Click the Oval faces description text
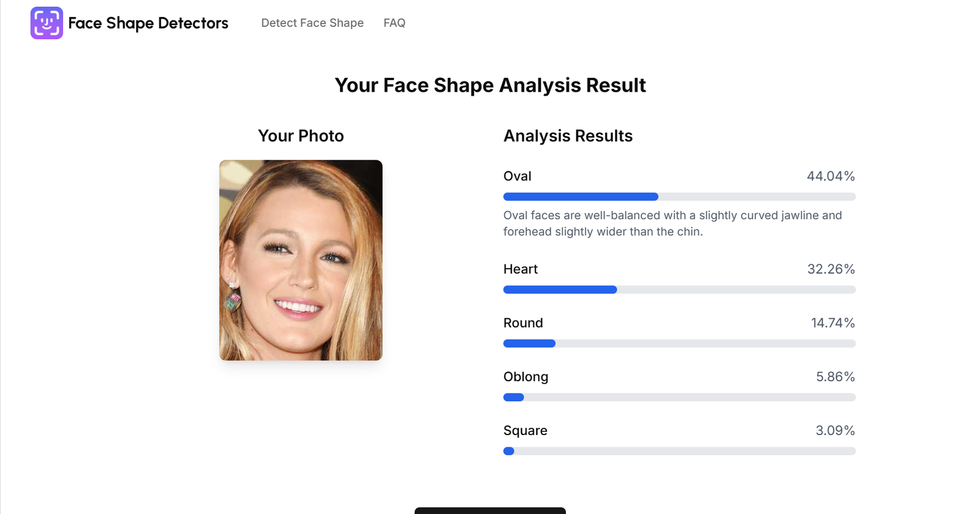This screenshot has height=514, width=980. click(x=672, y=223)
